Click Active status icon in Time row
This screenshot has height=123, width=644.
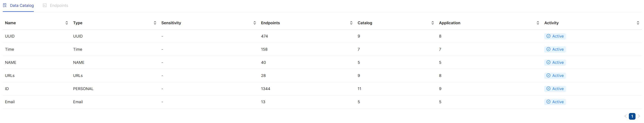pyautogui.click(x=548, y=49)
